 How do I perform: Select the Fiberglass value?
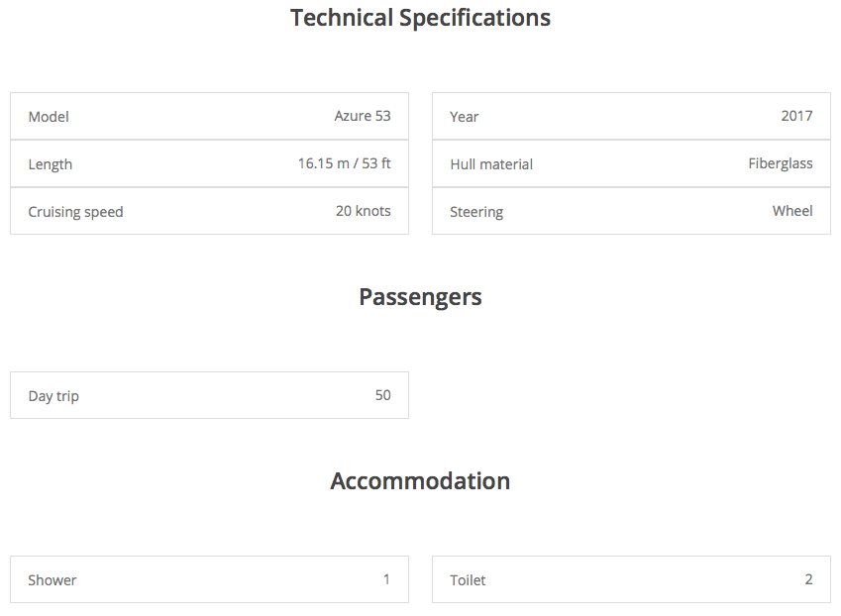(781, 163)
